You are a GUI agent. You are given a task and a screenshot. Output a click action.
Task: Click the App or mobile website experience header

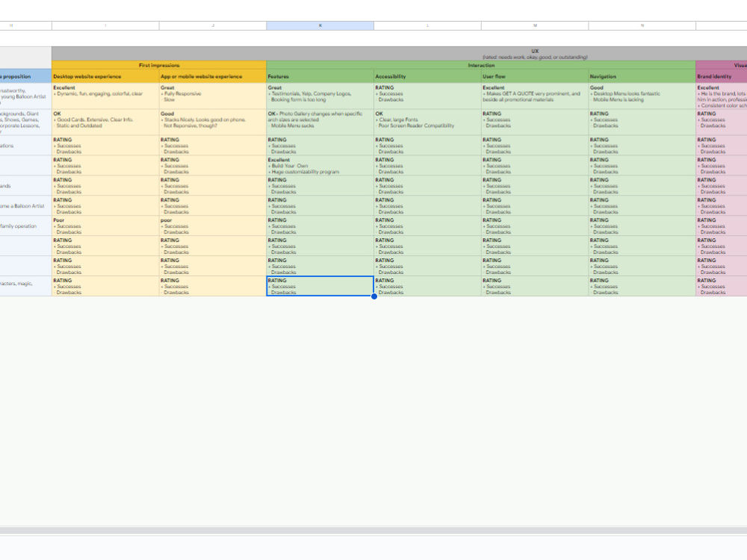tap(213, 76)
